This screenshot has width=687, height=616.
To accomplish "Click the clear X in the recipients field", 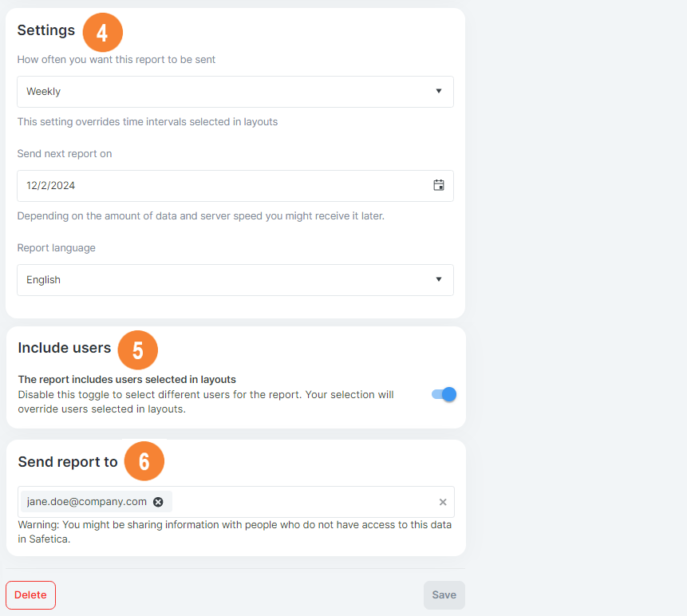I will [443, 502].
